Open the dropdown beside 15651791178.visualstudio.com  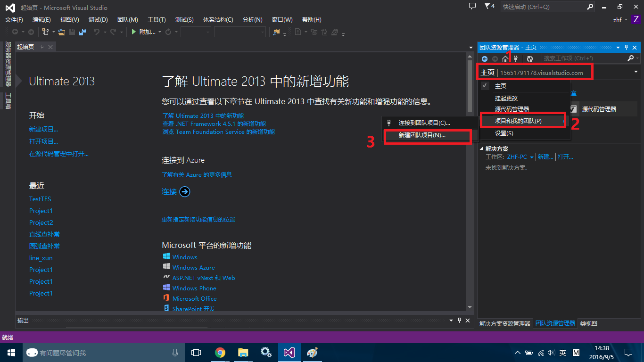pyautogui.click(x=636, y=72)
